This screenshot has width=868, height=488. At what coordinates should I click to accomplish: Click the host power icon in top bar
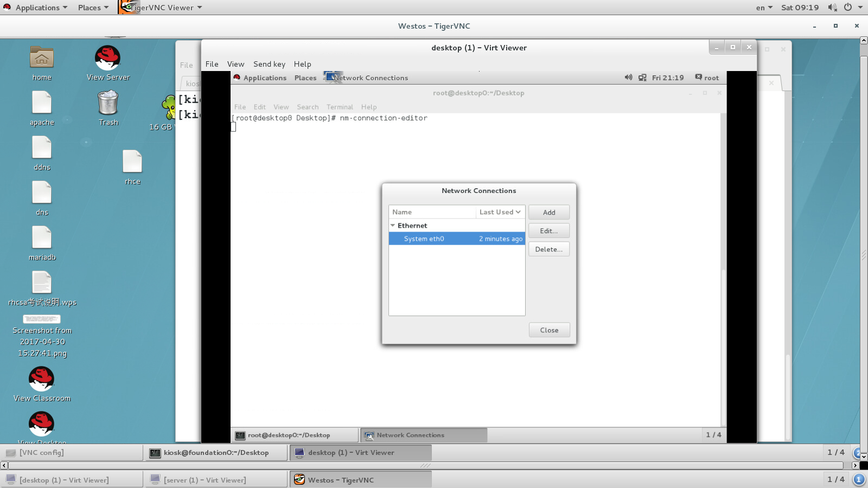[x=848, y=8]
